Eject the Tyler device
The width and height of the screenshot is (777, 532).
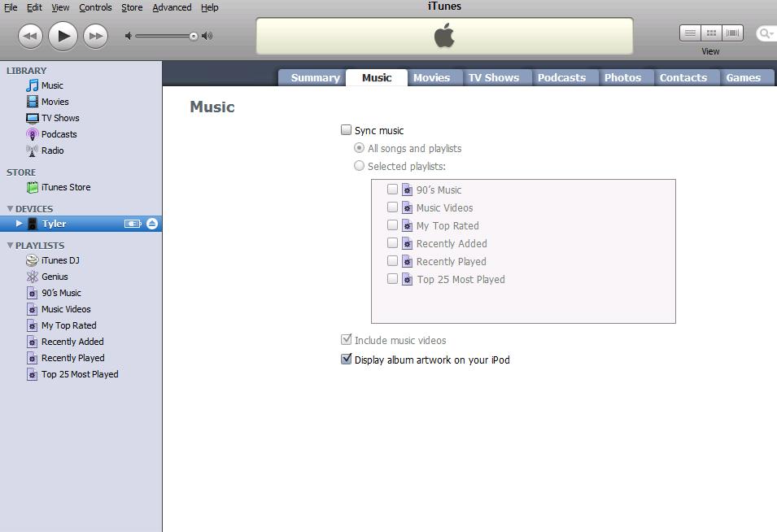click(x=152, y=224)
